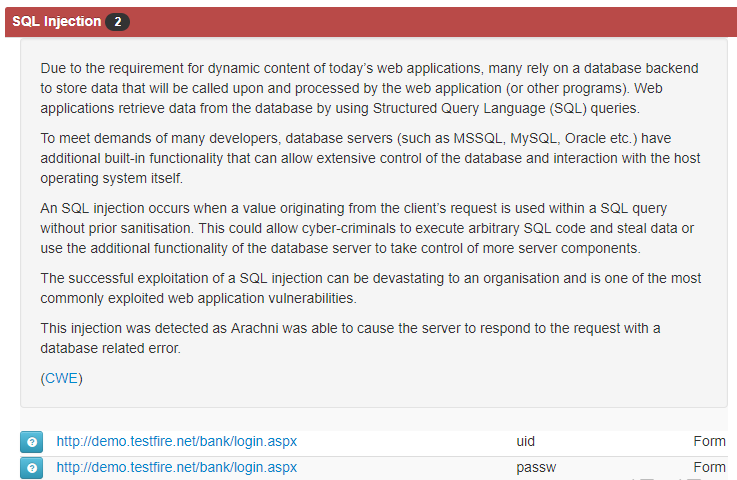This screenshot has width=737, height=480.
Task: Select the first vulnerability row for uid
Action: point(374,442)
